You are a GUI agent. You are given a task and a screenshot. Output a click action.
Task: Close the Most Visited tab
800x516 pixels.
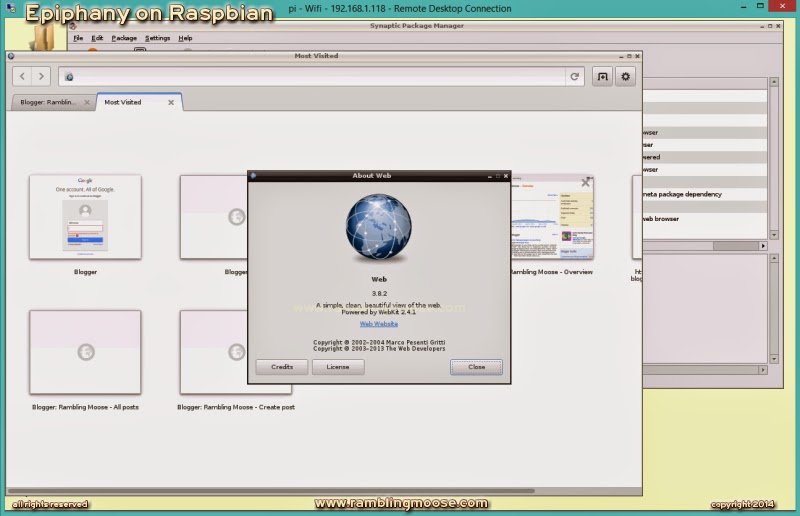pyautogui.click(x=171, y=103)
